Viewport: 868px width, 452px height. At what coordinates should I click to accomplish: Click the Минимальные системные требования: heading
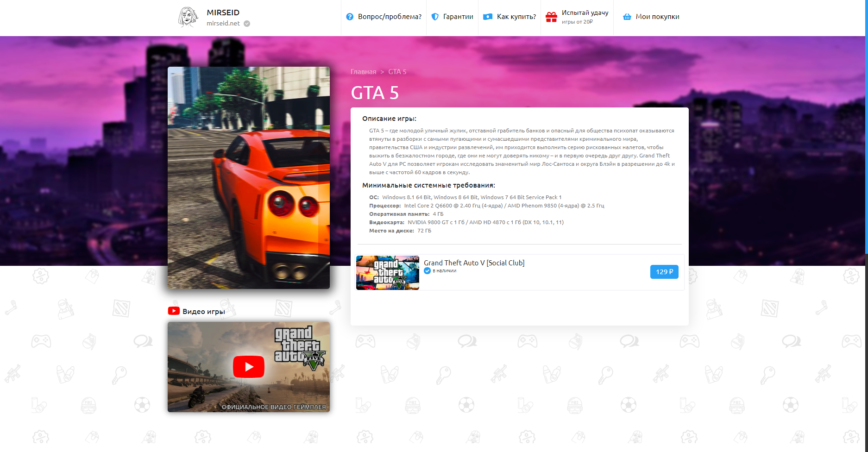(428, 185)
